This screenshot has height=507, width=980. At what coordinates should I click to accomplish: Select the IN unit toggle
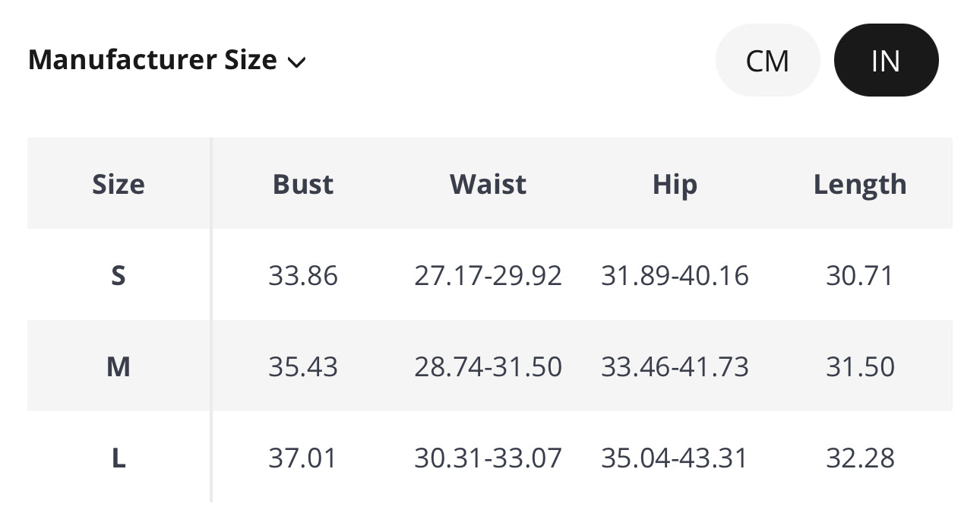(x=886, y=60)
